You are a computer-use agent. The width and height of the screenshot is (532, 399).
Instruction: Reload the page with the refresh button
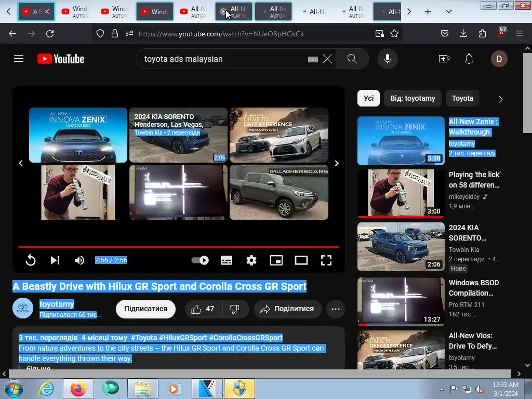[x=50, y=34]
